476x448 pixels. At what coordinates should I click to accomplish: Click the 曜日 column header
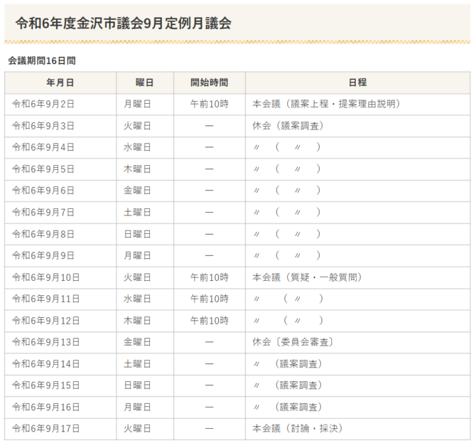click(x=145, y=82)
